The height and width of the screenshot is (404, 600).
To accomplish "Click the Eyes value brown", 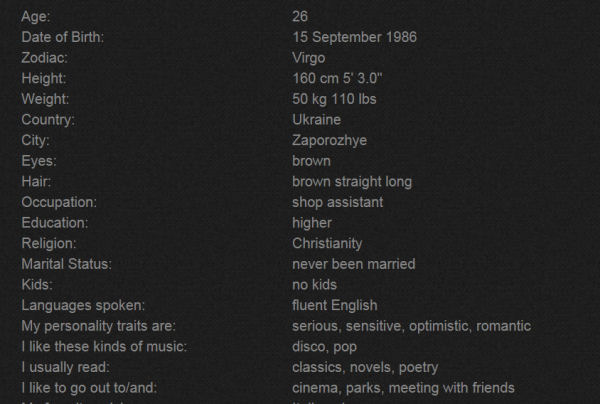I will point(311,161).
